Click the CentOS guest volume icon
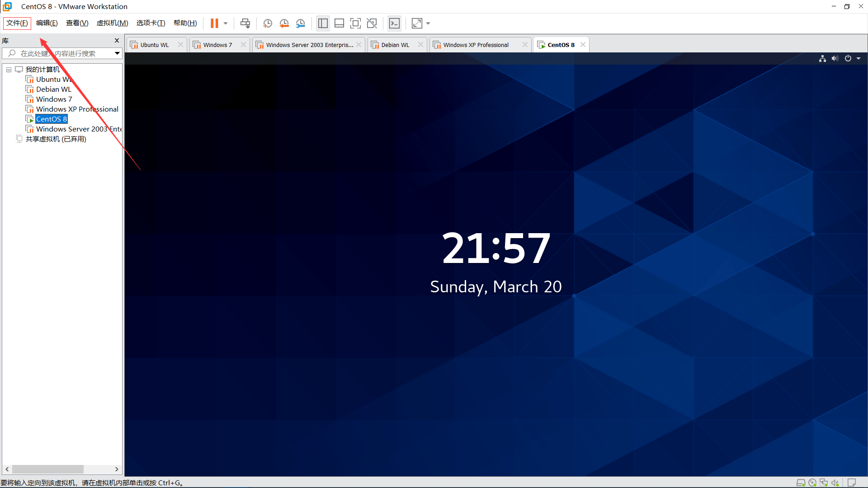Viewport: 868px width, 488px height. click(x=835, y=58)
